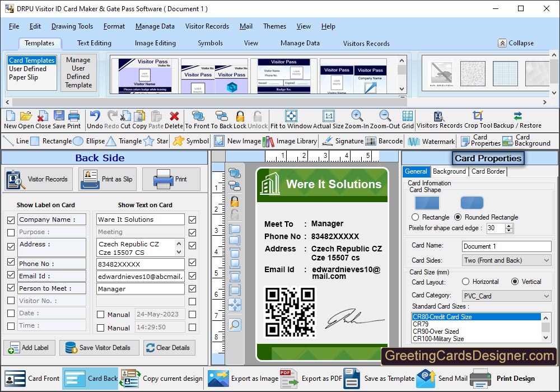Switch to the Image Editing ribbon tab
The height and width of the screenshot is (392, 560).
tap(155, 43)
